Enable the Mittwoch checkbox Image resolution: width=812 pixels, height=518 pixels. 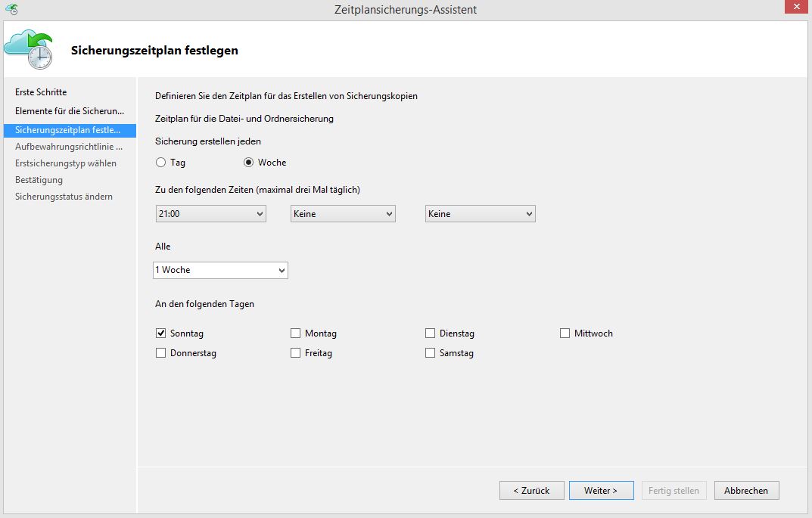pyautogui.click(x=565, y=333)
